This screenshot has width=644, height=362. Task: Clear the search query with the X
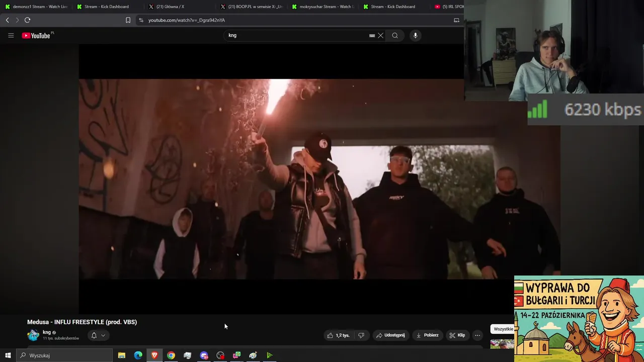click(x=381, y=35)
